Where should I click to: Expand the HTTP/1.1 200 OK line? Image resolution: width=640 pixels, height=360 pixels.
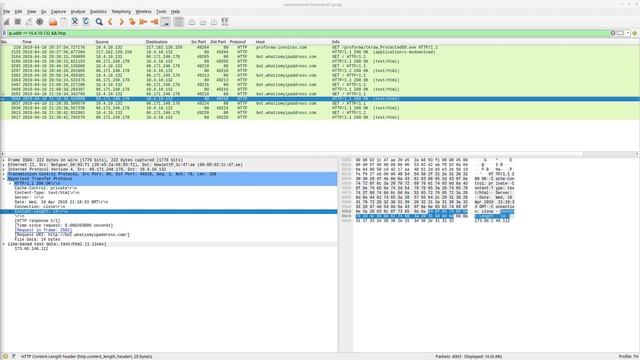coord(11,183)
